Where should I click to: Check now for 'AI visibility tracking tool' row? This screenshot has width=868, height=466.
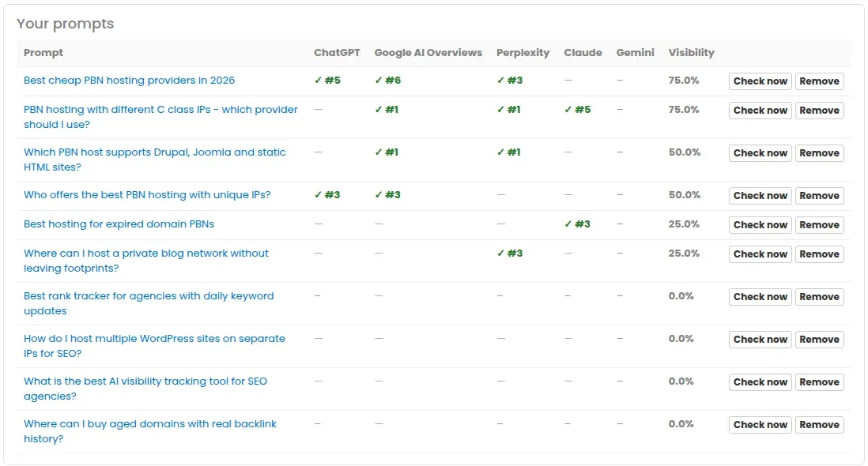point(760,382)
